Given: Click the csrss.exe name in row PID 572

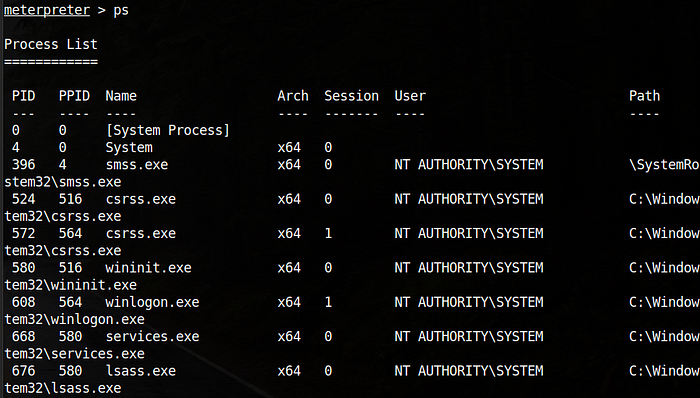Looking at the screenshot, I should click(x=141, y=233).
